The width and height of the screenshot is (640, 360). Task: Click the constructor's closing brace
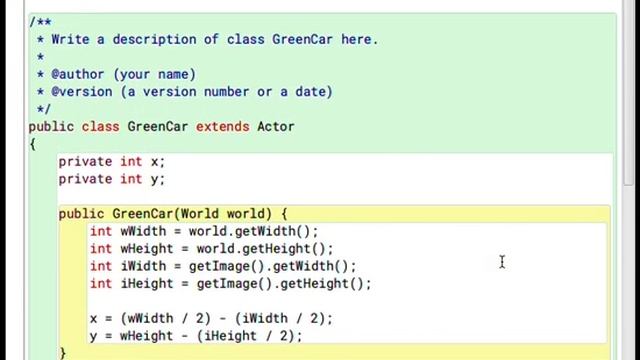click(62, 353)
